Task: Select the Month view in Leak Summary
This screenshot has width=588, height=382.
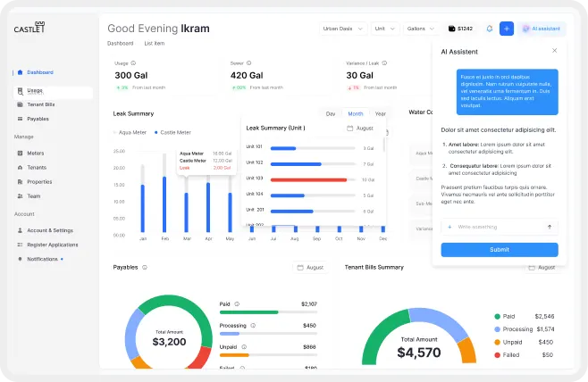Action: tap(356, 114)
